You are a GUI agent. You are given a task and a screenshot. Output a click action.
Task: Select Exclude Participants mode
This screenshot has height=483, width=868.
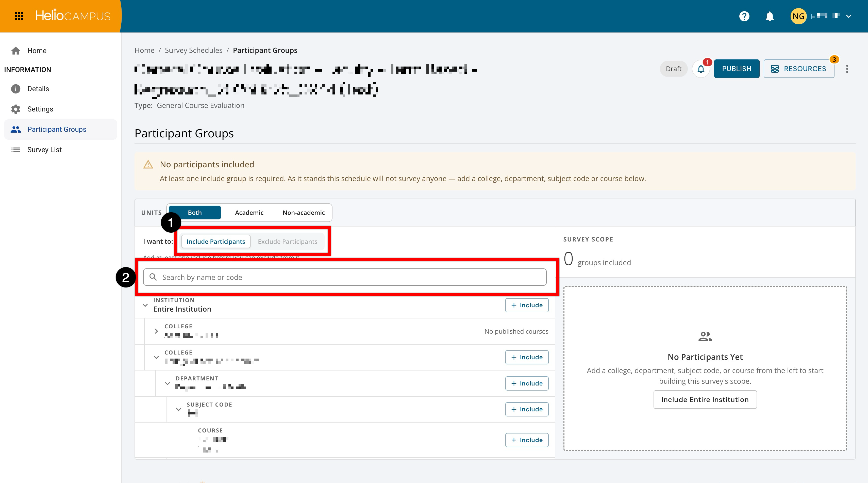(287, 242)
